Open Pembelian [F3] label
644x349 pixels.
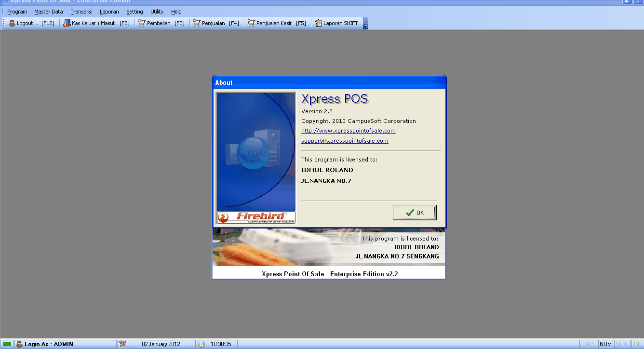click(x=166, y=23)
